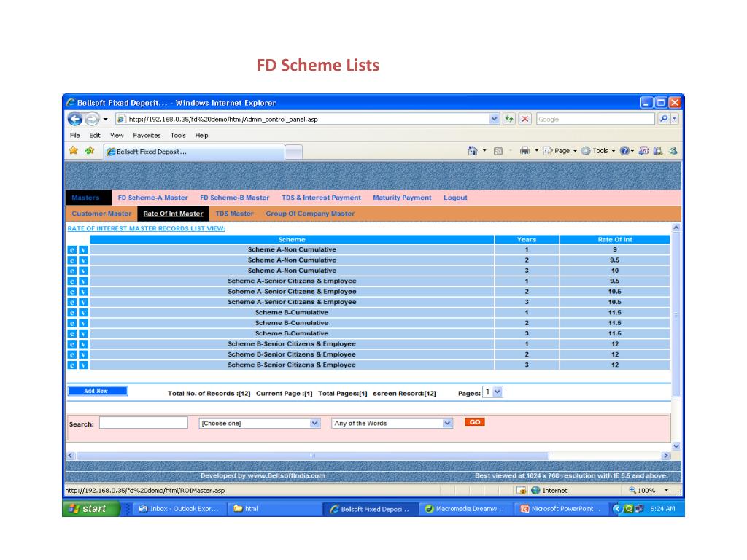Switch to the TDS Master tab
747x560 pixels.
point(234,214)
